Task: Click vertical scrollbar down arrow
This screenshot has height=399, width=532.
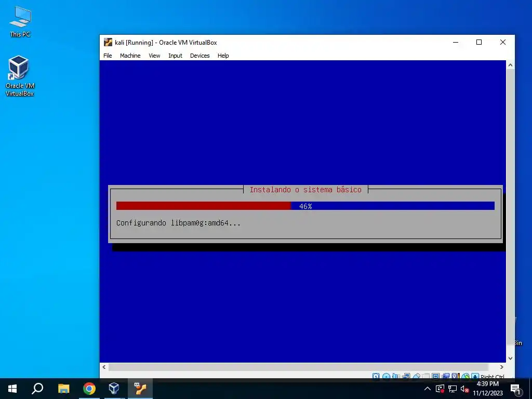Action: [510, 358]
